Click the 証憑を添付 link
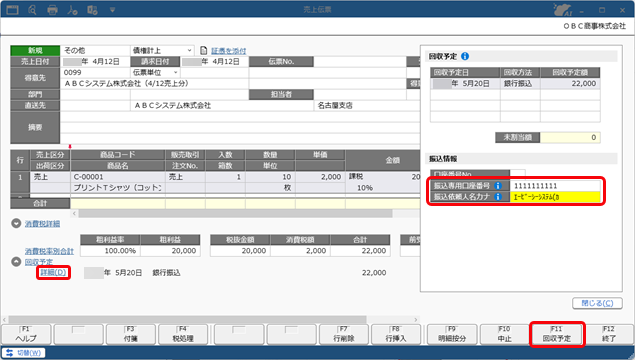 (x=228, y=51)
